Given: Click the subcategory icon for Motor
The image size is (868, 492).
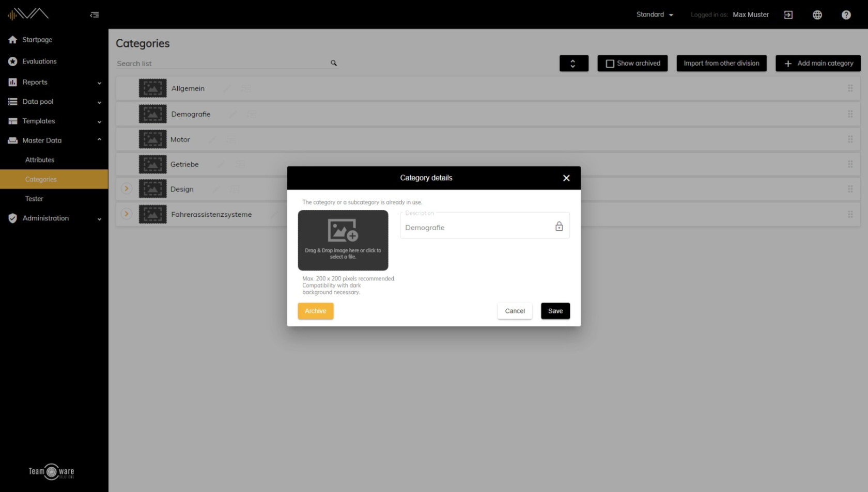Looking at the screenshot, I should click(231, 139).
